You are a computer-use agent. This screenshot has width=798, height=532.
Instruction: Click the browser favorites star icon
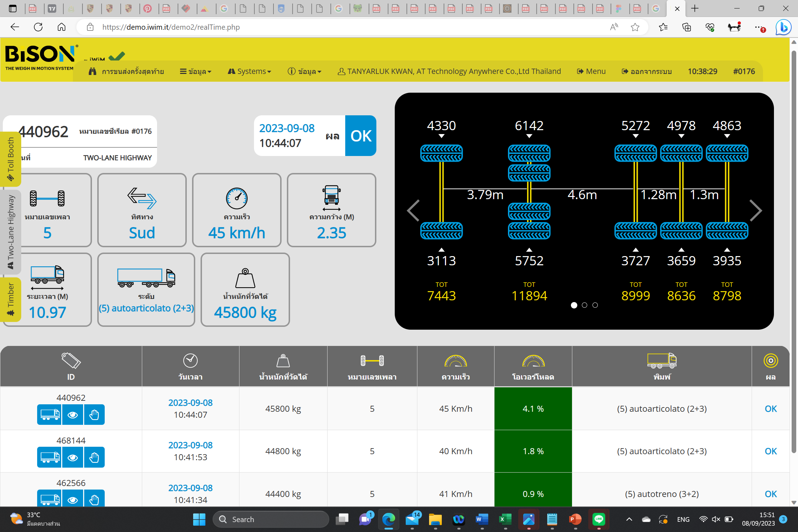(x=635, y=27)
